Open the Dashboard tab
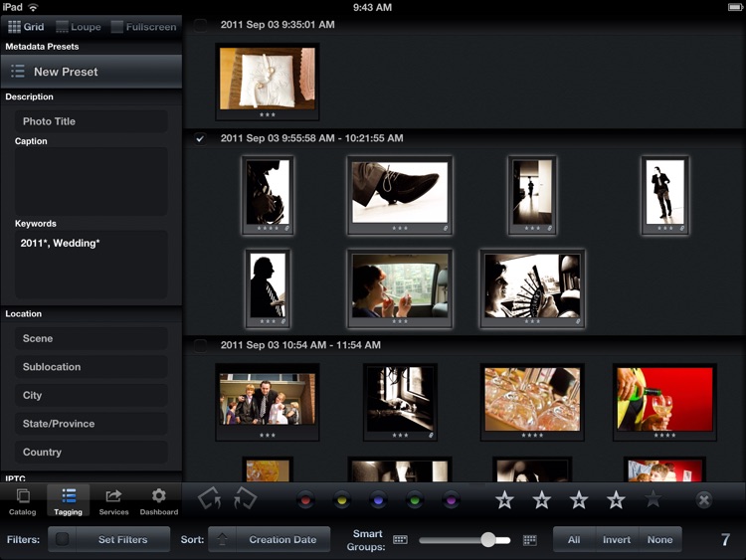The width and height of the screenshot is (746, 560). [159, 501]
